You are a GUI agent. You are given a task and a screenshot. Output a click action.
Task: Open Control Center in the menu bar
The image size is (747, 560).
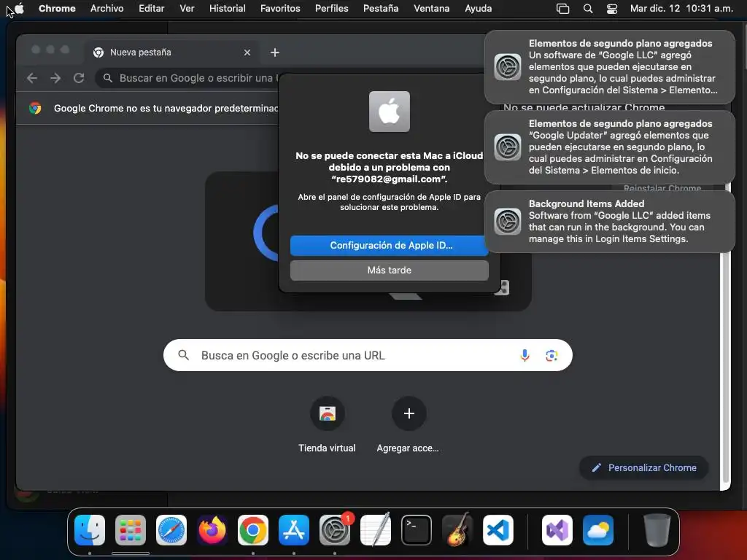(x=612, y=9)
